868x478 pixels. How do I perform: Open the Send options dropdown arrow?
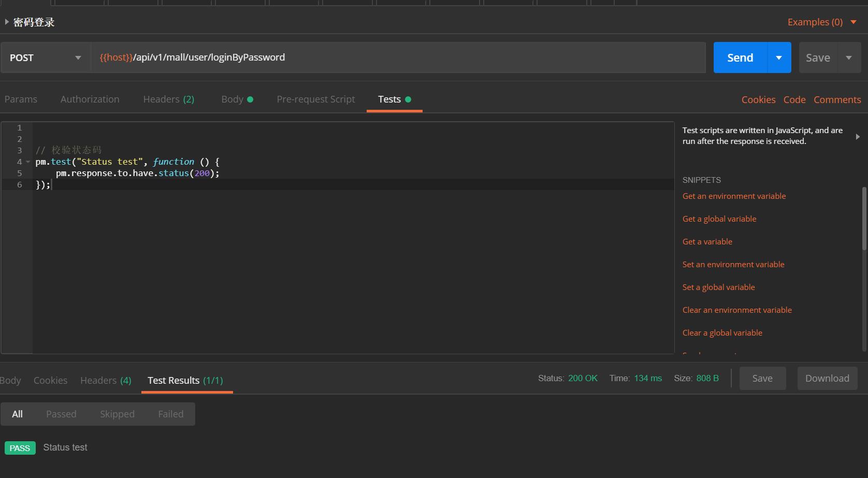(x=779, y=57)
